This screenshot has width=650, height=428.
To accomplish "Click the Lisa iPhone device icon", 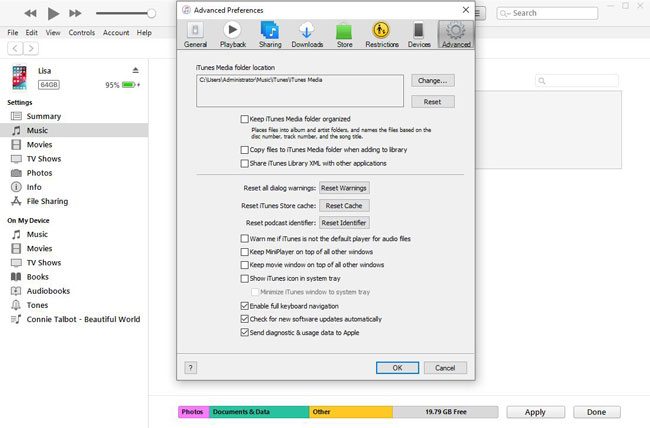I will [19, 77].
